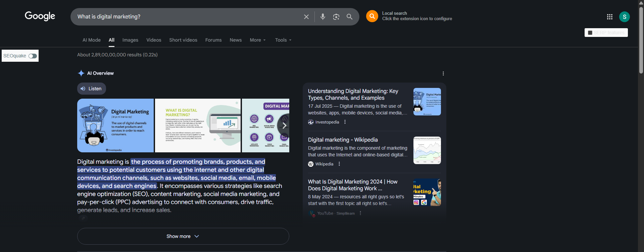Start voice search with the microphone icon
This screenshot has height=252, width=644.
pyautogui.click(x=323, y=17)
